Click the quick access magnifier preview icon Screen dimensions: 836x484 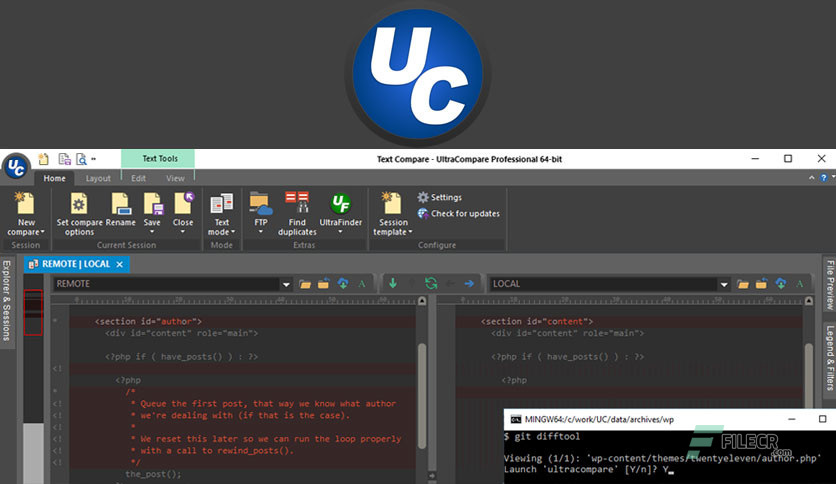pos(81,159)
